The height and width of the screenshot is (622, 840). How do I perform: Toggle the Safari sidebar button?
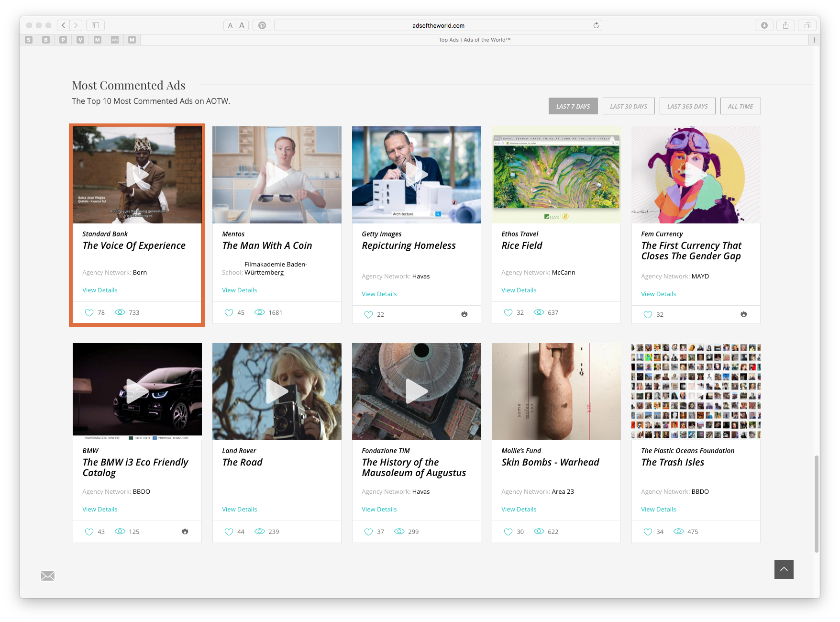pyautogui.click(x=95, y=25)
